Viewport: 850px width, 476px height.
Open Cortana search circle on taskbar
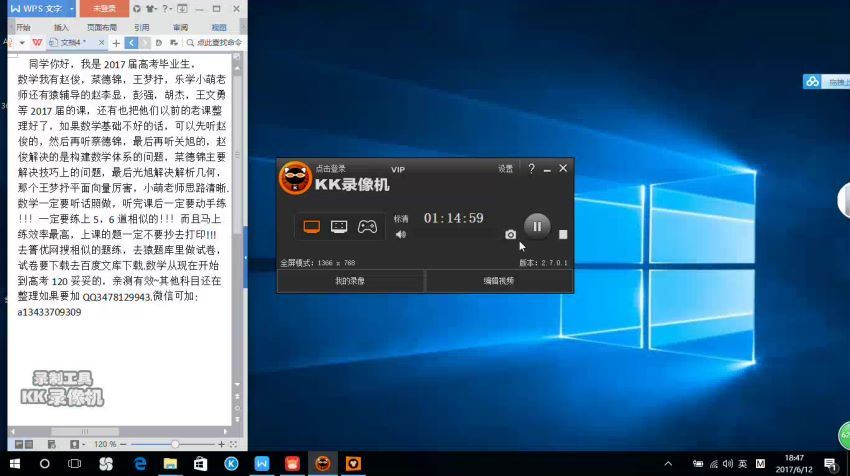(x=44, y=464)
